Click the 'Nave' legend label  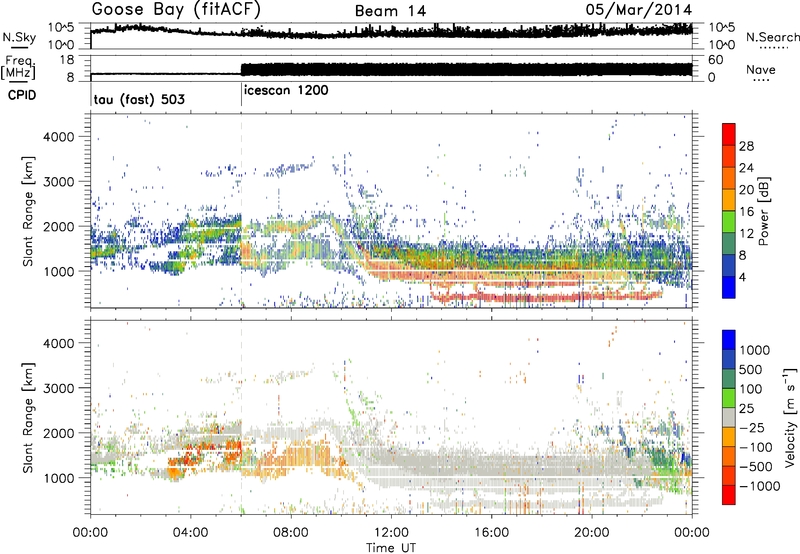[761, 70]
